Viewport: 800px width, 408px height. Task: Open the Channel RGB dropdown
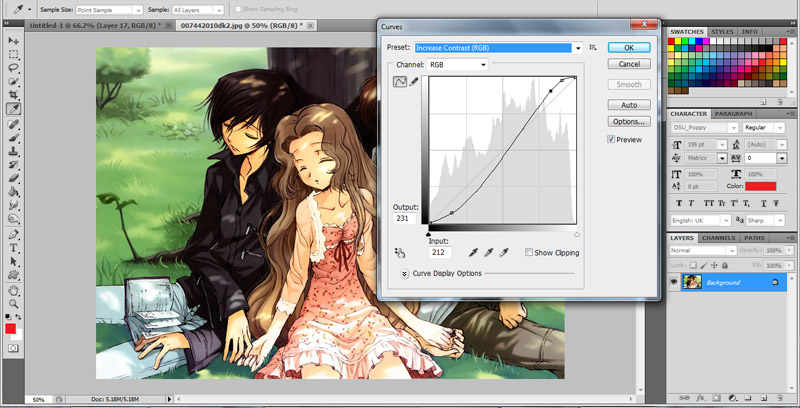coord(458,65)
